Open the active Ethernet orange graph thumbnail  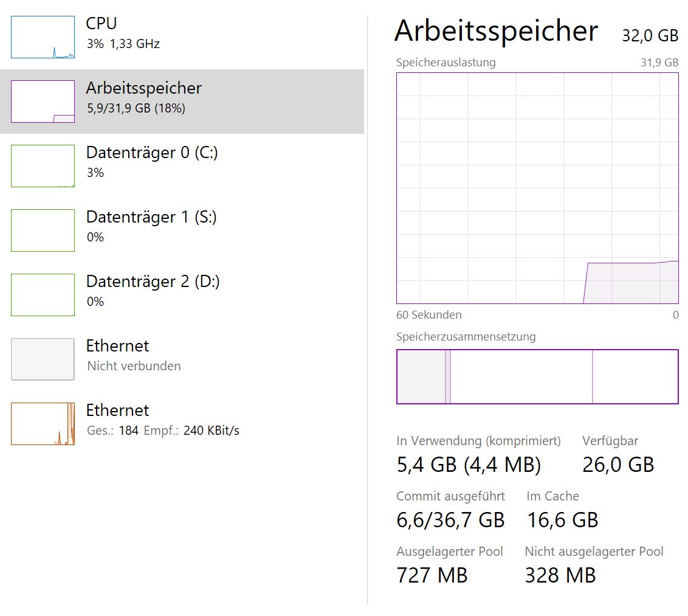click(x=43, y=424)
